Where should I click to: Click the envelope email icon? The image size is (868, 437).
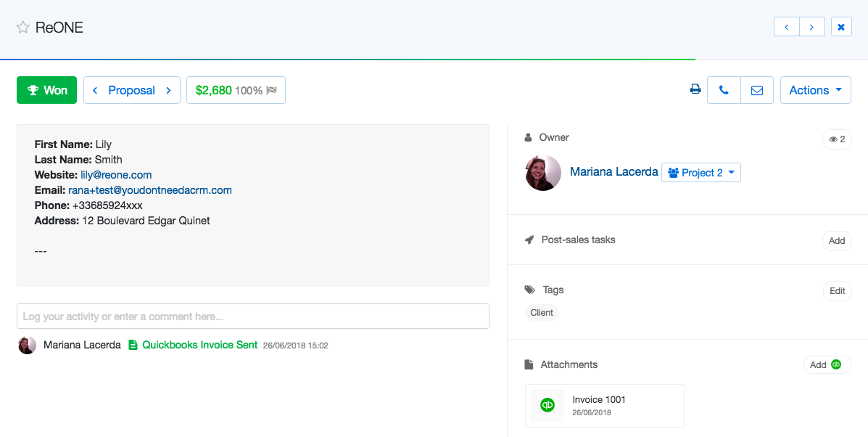[756, 90]
